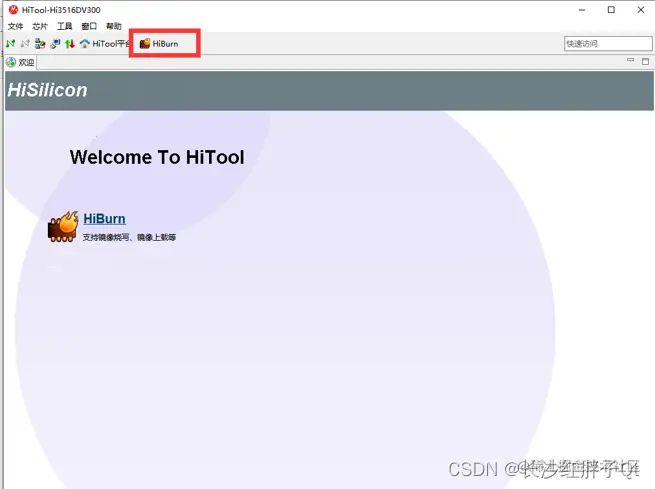The height and width of the screenshot is (489, 655).
Task: Maximize the welcome view panel
Action: click(645, 61)
